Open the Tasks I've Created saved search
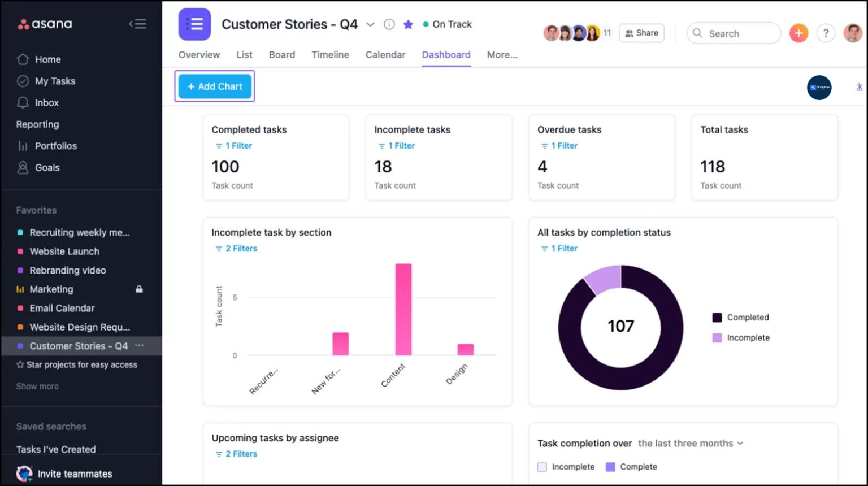Viewport: 868px width, 486px height. tap(56, 449)
